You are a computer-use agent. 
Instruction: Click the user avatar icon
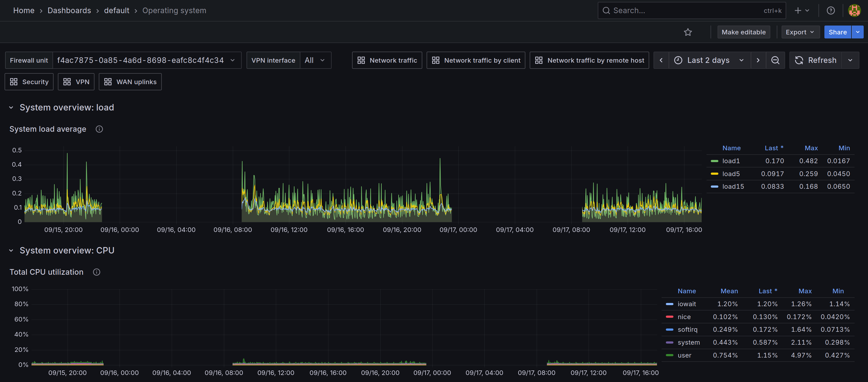point(854,10)
